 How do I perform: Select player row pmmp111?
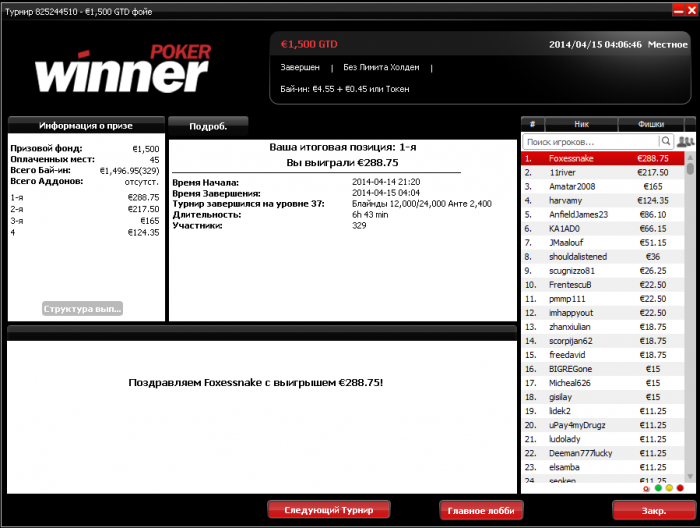[x=603, y=299]
